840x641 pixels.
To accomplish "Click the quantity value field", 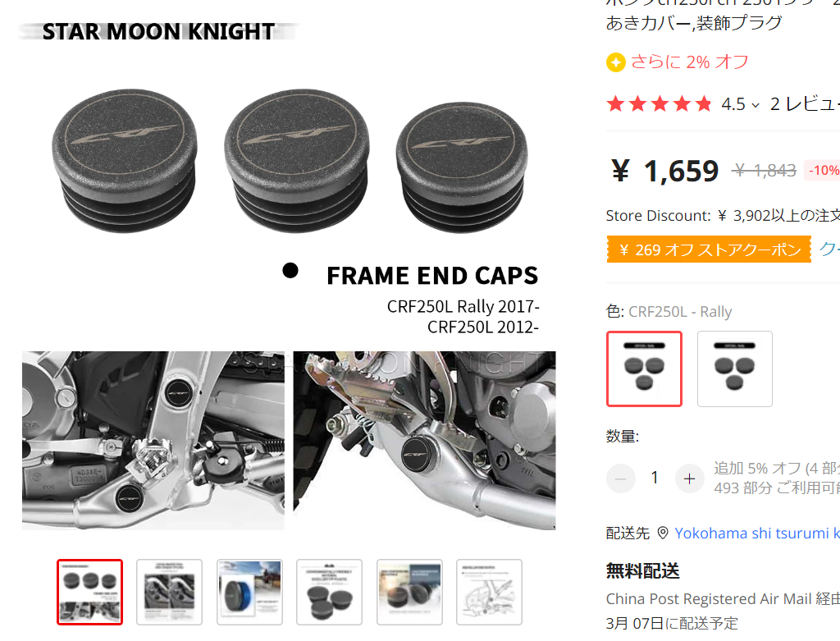I will point(655,478).
